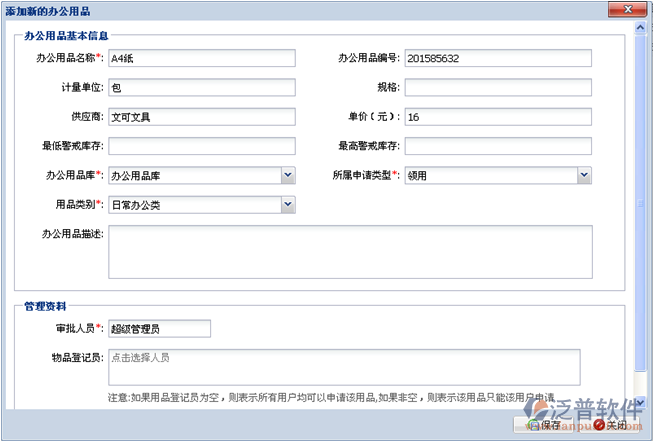Image resolution: width=653 pixels, height=442 pixels.
Task: Click the 计量单位 field containing 包
Action: pyautogui.click(x=202, y=87)
